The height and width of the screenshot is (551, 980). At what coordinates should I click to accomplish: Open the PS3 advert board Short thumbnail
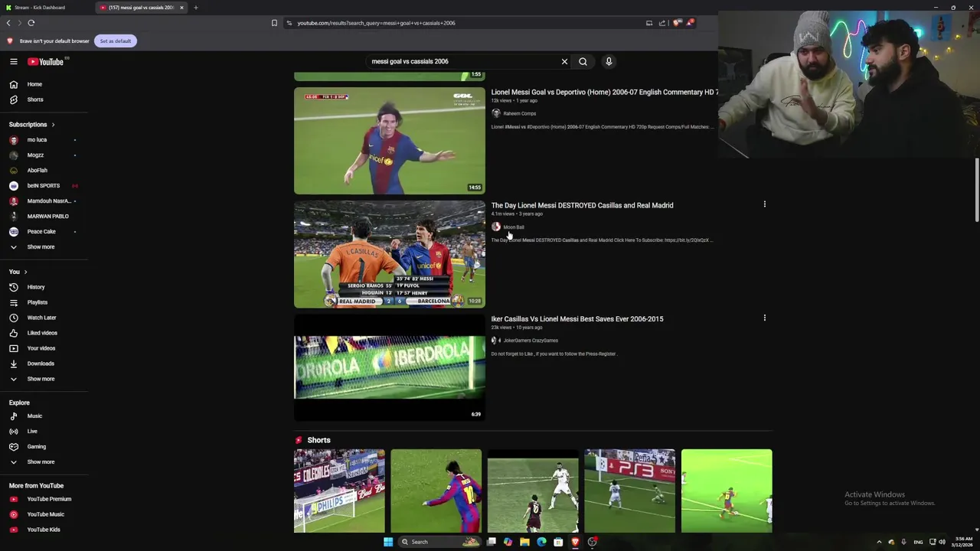pos(630,491)
